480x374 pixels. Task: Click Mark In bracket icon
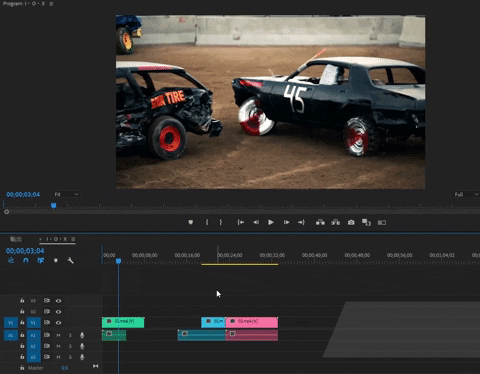click(x=207, y=222)
